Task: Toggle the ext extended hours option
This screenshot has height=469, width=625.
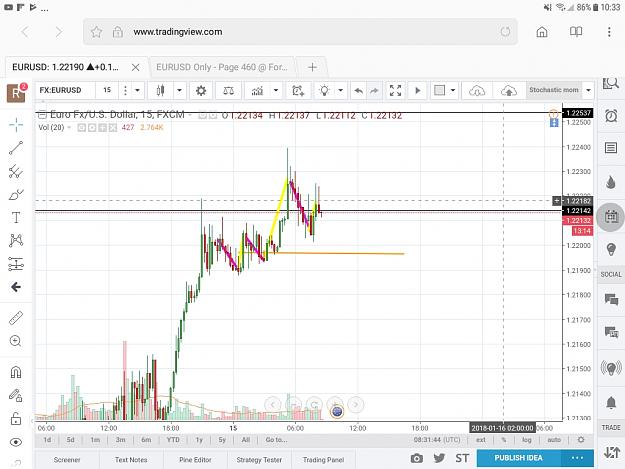Action: (481, 440)
